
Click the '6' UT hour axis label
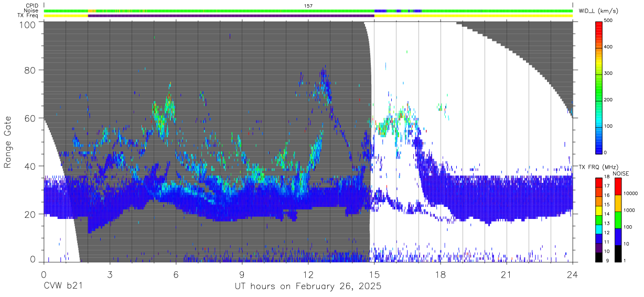coord(176,275)
